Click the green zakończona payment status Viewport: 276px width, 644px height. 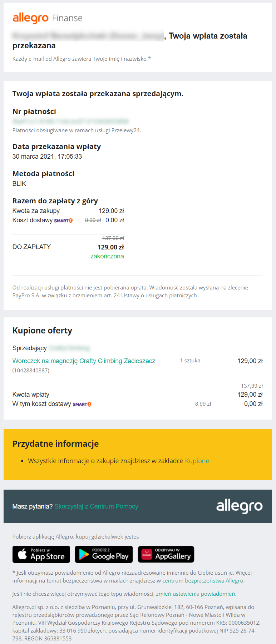tap(107, 256)
